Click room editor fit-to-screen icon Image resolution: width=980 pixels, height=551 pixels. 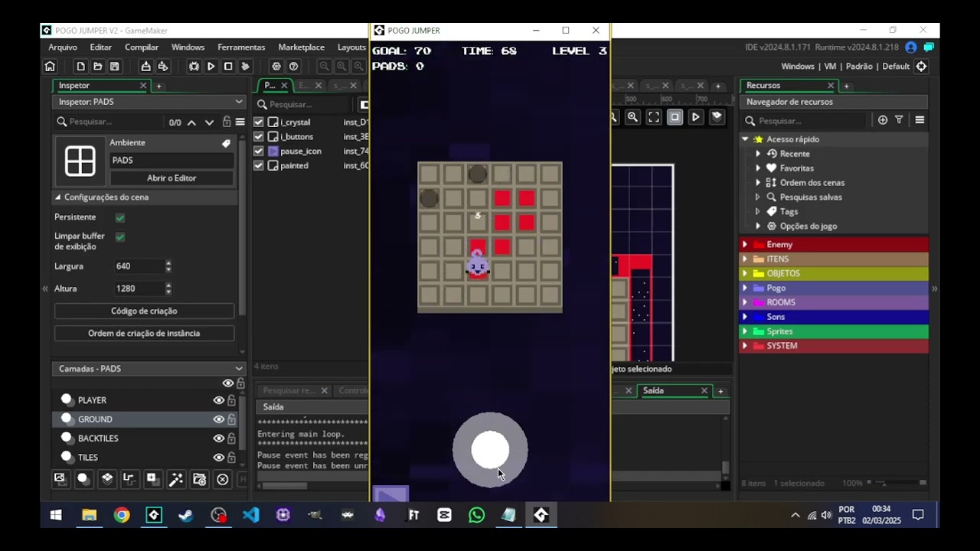click(x=653, y=117)
